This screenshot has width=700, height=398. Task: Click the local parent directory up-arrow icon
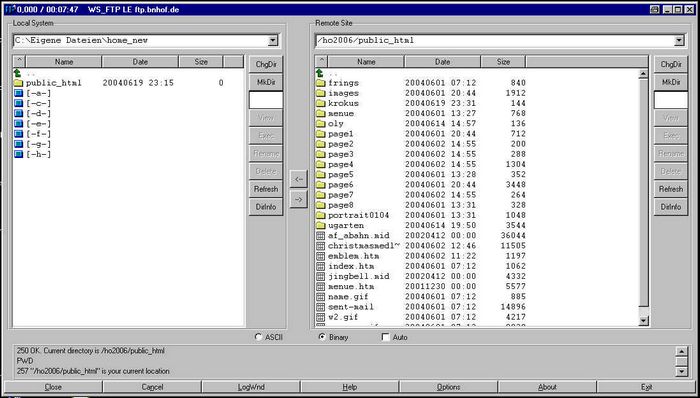(x=18, y=73)
